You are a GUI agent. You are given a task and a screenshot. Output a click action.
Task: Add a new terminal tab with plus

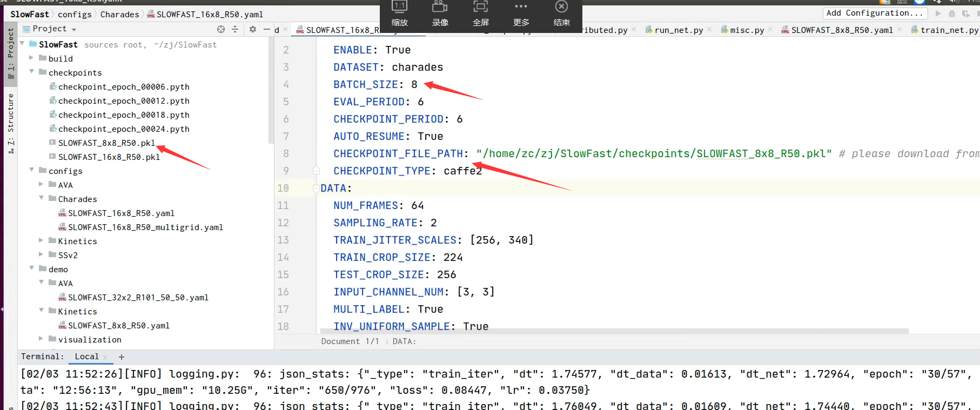(122, 357)
